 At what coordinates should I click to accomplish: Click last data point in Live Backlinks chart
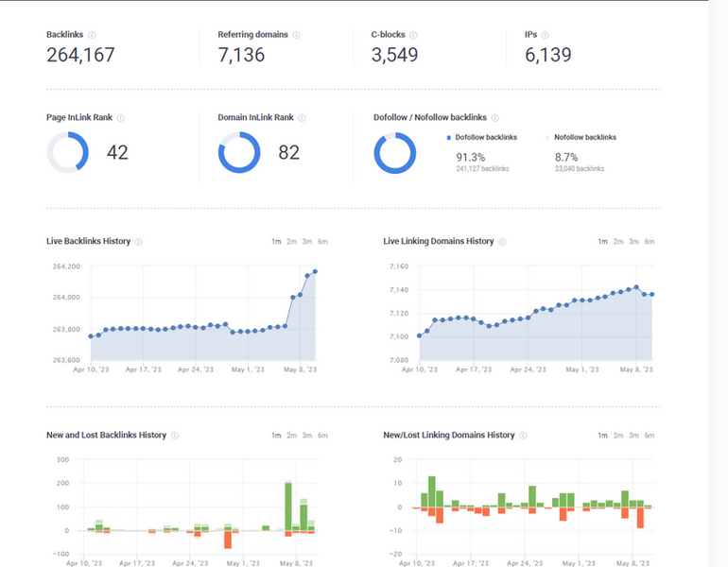[x=315, y=271]
